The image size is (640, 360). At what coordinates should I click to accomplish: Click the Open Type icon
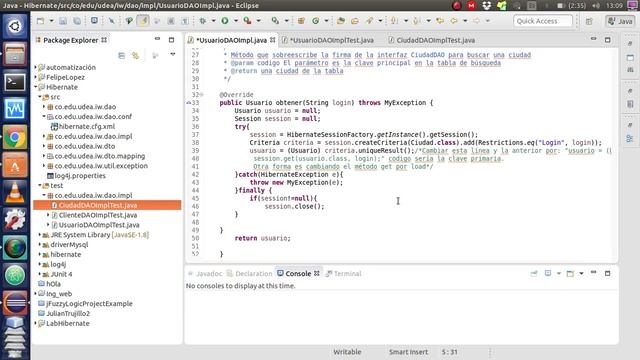(340, 21)
